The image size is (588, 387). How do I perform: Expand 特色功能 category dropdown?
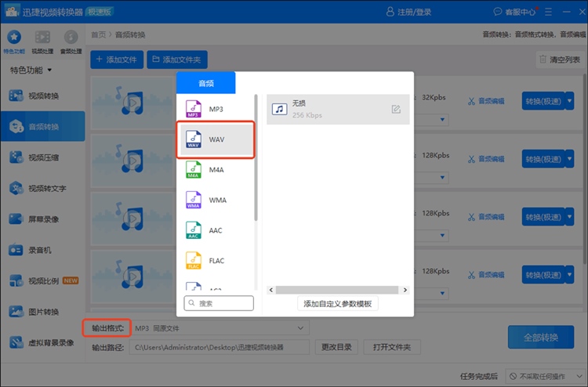tap(31, 70)
